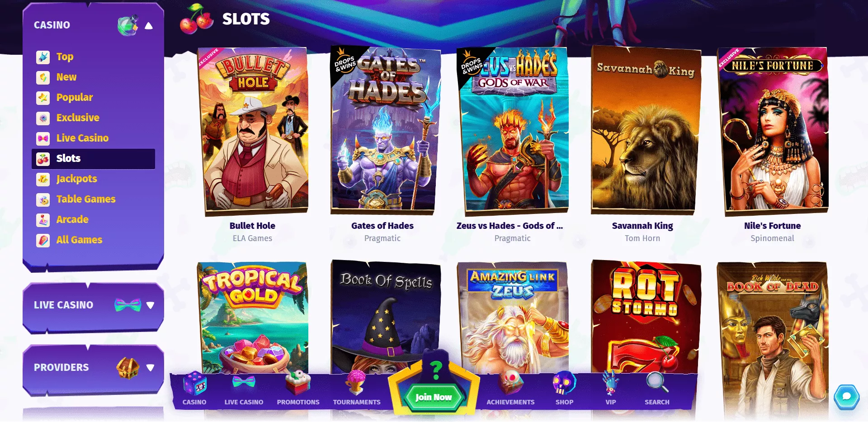Open the VIP icon in bottom bar
The width and height of the screenshot is (868, 422).
point(611,383)
